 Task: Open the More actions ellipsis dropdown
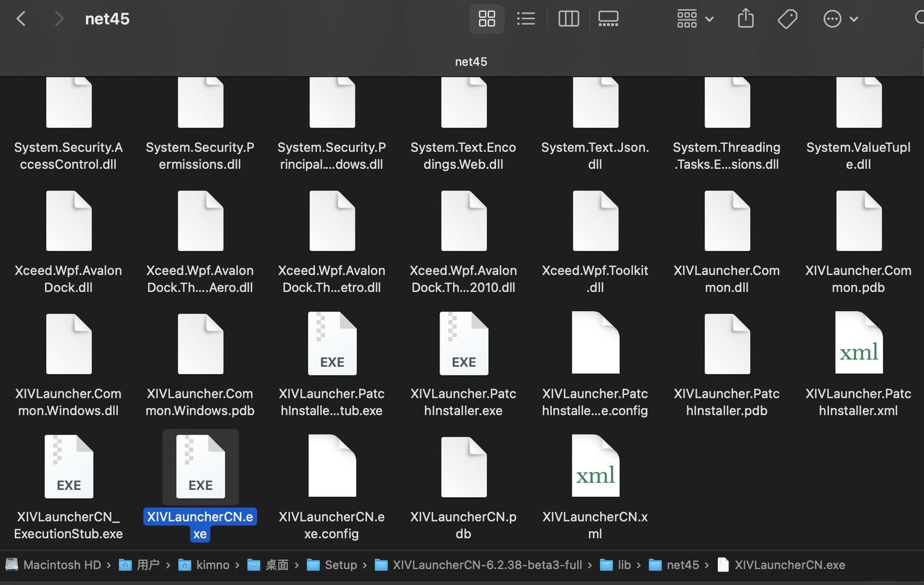pyautogui.click(x=841, y=19)
